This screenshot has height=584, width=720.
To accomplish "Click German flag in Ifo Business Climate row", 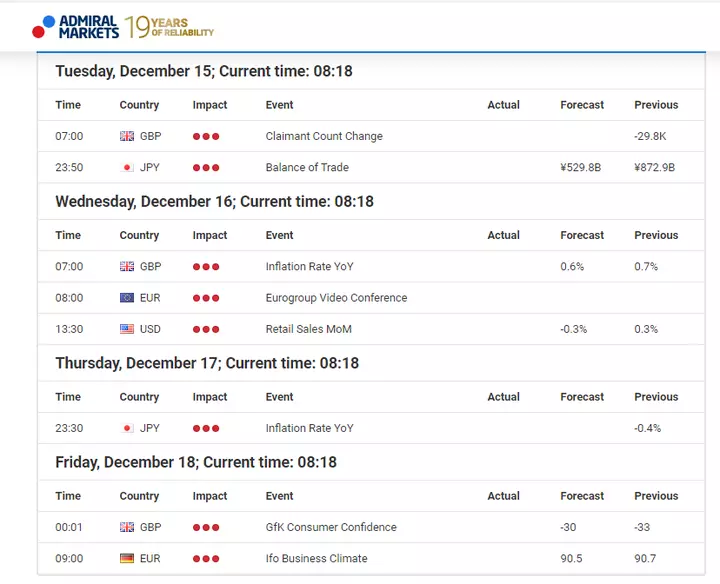I will [127, 559].
